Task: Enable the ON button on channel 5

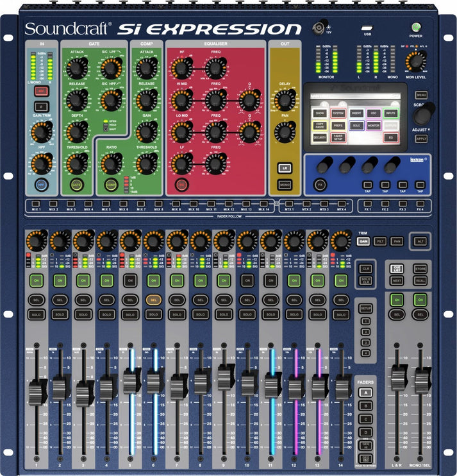Action: pos(129,280)
